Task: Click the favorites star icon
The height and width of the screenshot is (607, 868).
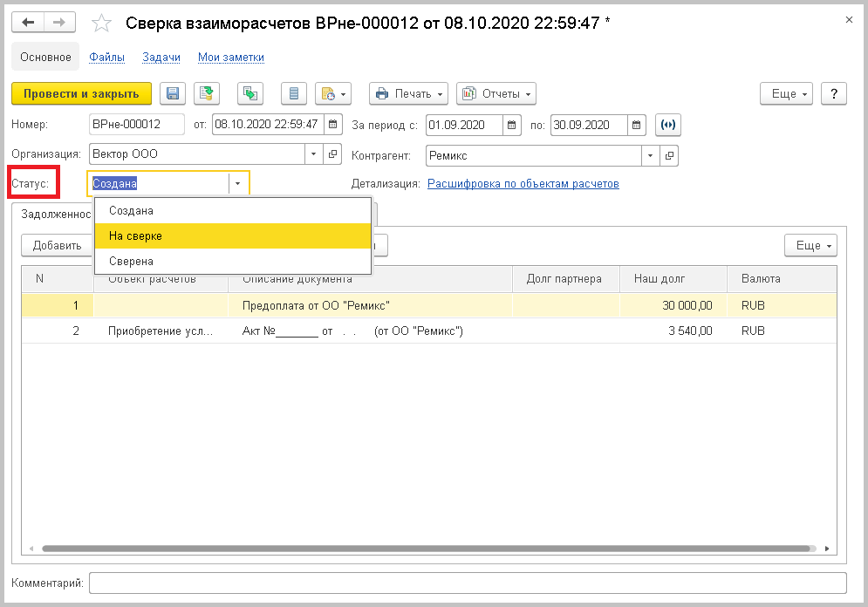Action: coord(102,24)
